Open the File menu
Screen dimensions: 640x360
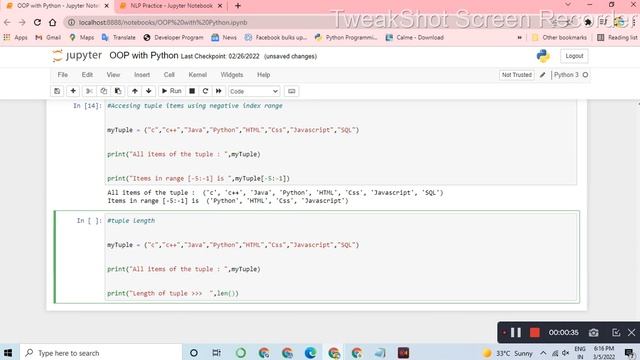click(x=62, y=75)
